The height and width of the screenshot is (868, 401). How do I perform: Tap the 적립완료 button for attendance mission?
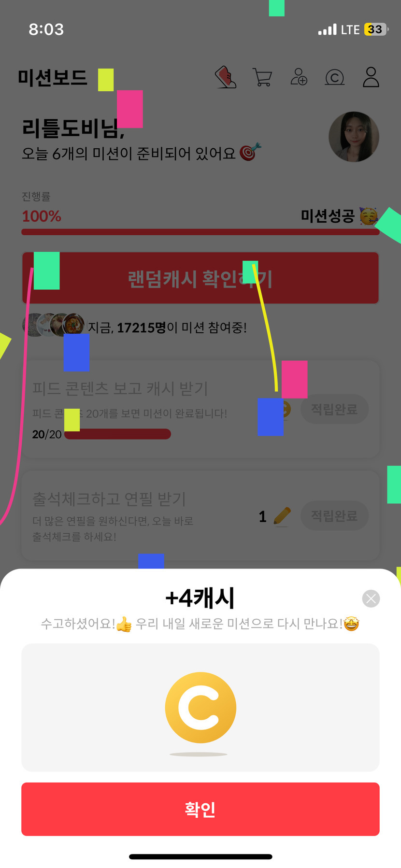[334, 516]
